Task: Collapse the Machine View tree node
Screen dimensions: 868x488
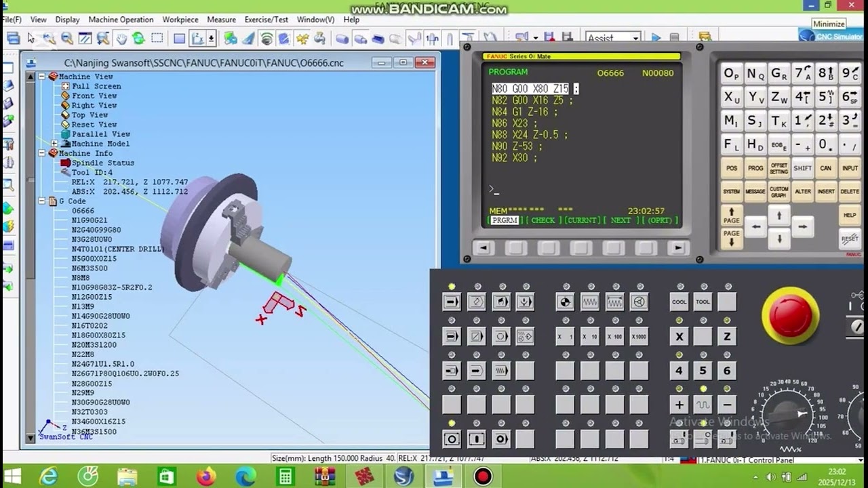Action: [42, 77]
